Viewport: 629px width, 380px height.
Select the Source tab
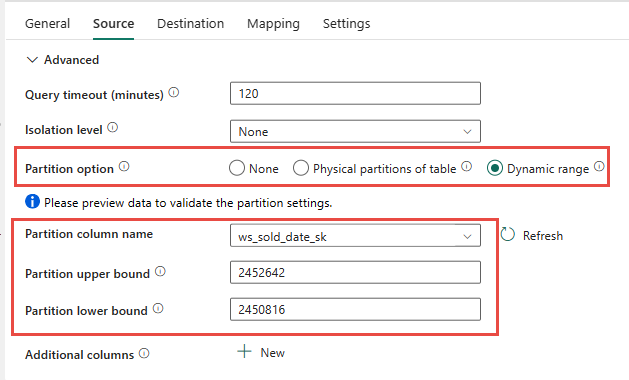[114, 24]
